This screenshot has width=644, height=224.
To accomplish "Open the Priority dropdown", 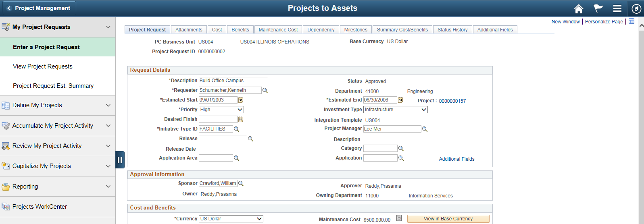I will point(221,110).
